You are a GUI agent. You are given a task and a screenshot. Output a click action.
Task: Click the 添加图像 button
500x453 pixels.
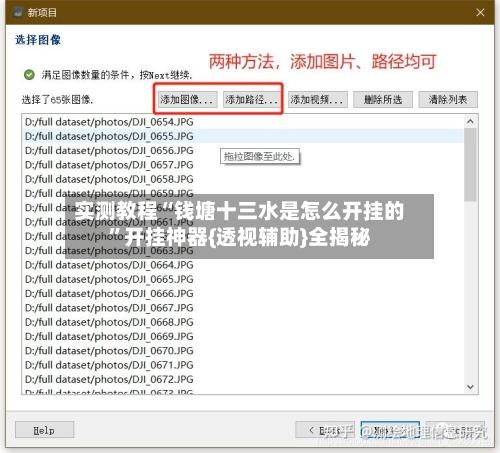pyautogui.click(x=187, y=99)
